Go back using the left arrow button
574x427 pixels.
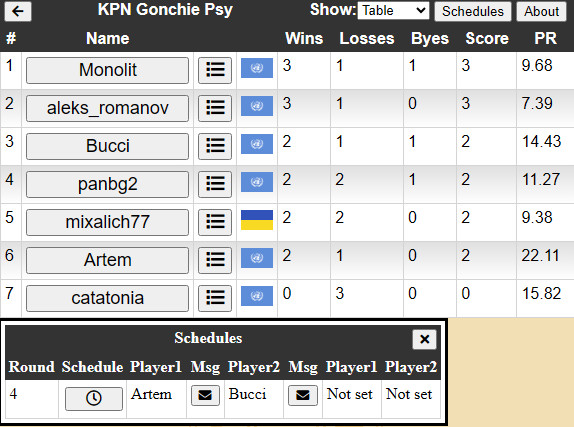coord(18,11)
